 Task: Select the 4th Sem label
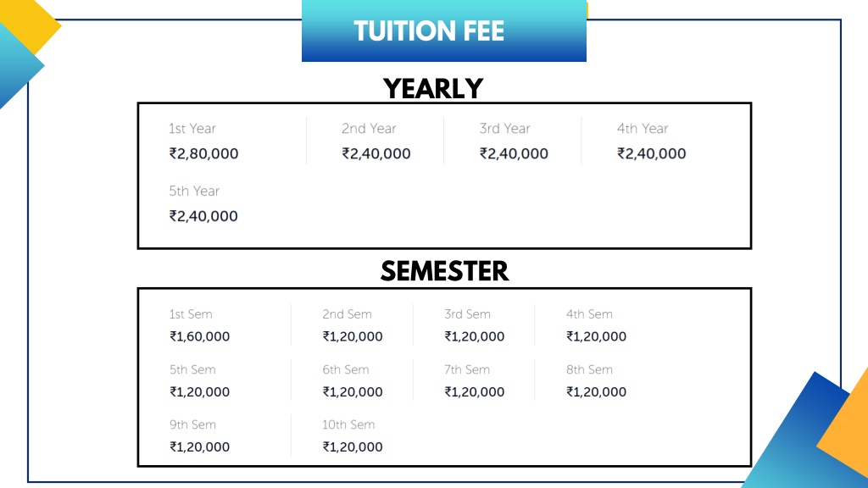(x=589, y=314)
